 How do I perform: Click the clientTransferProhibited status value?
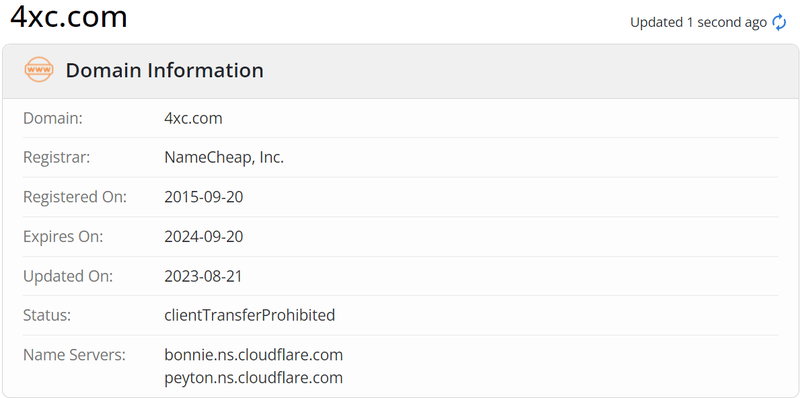pos(249,315)
